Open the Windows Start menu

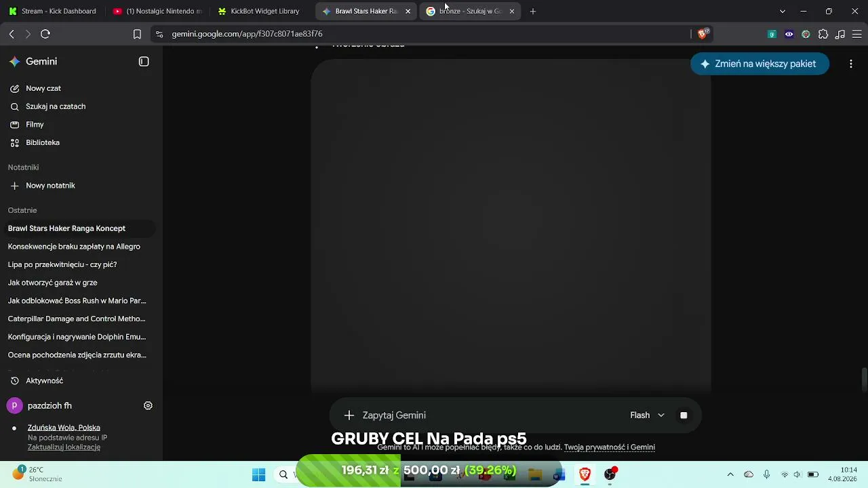[258, 474]
